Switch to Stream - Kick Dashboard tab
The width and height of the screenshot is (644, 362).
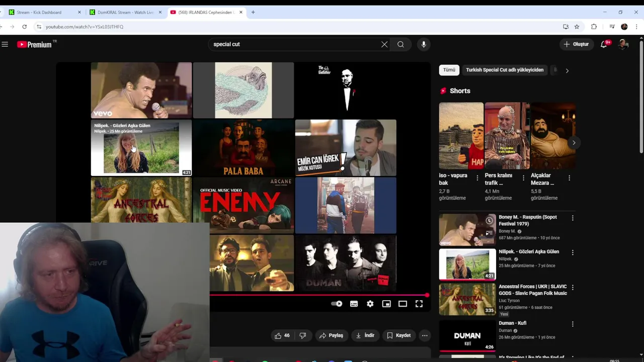point(39,12)
